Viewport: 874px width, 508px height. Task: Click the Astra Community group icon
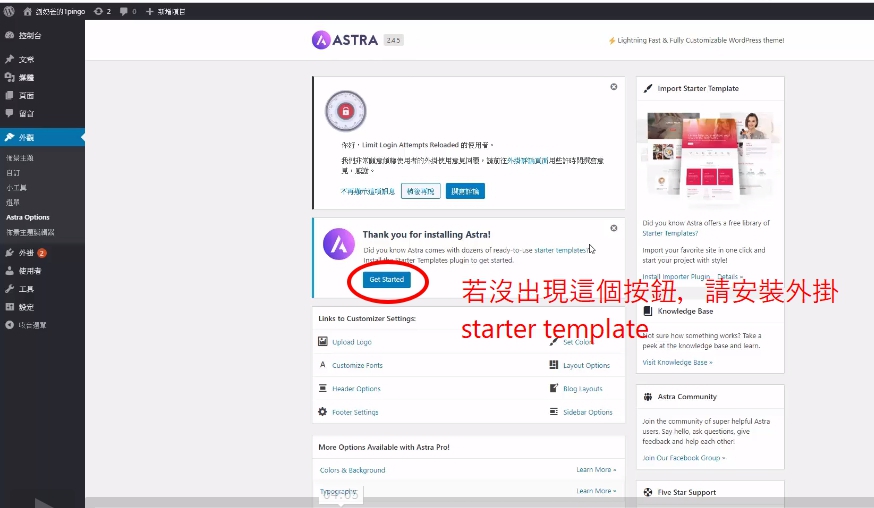tap(648, 397)
